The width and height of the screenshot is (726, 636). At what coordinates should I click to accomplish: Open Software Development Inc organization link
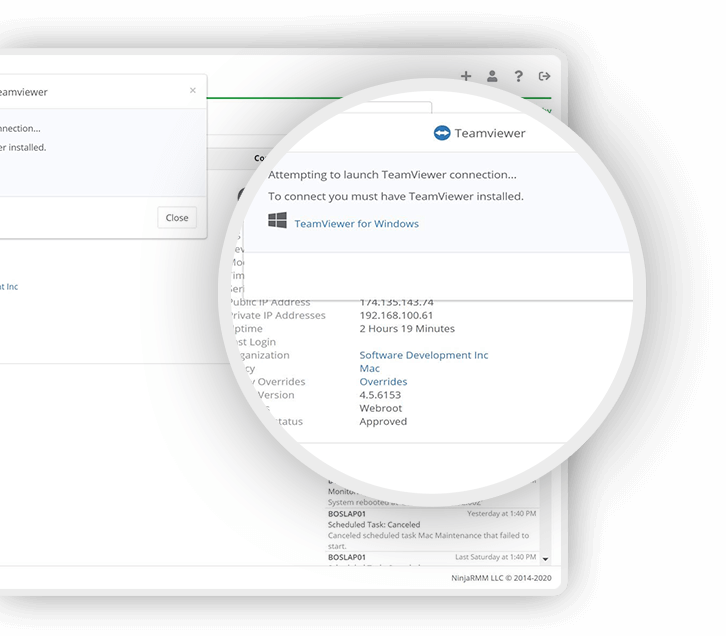click(424, 355)
